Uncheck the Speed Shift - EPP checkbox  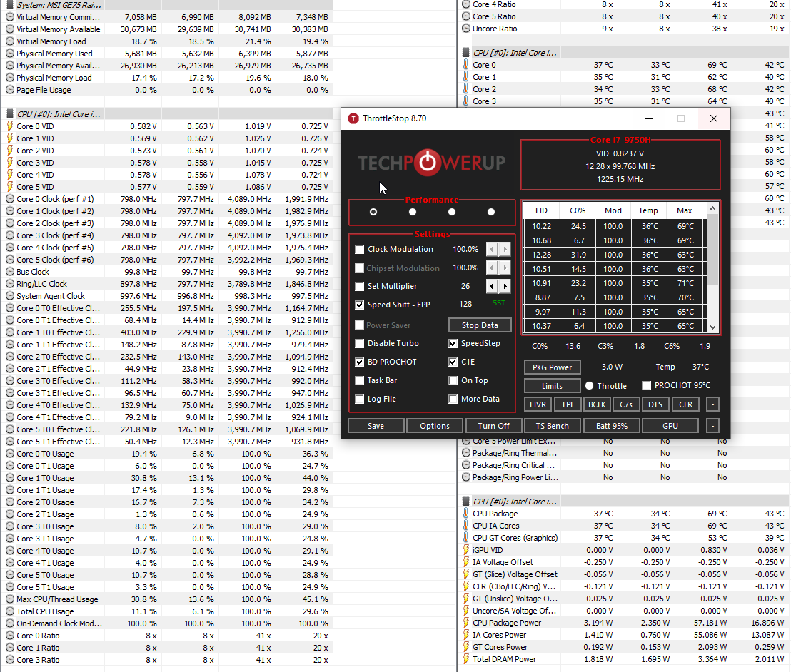pyautogui.click(x=360, y=305)
